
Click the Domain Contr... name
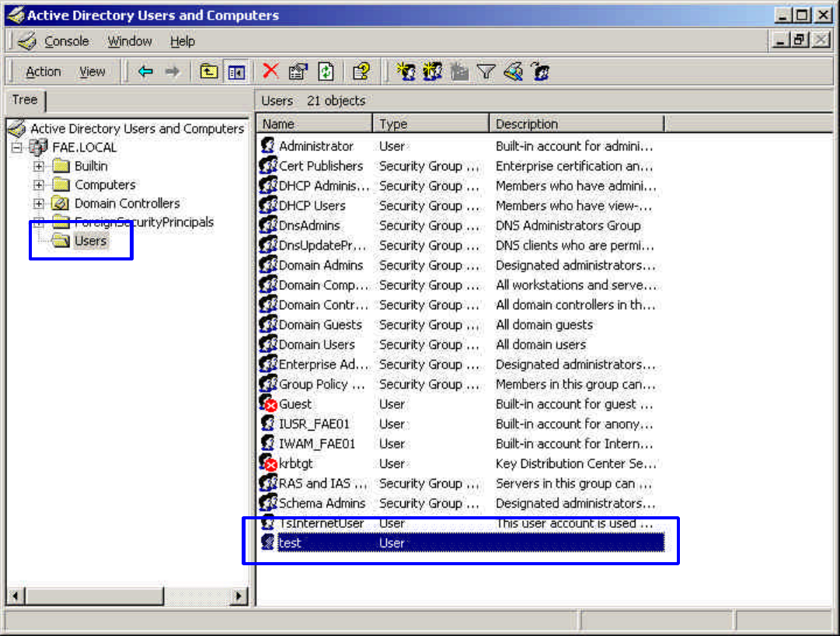323,305
